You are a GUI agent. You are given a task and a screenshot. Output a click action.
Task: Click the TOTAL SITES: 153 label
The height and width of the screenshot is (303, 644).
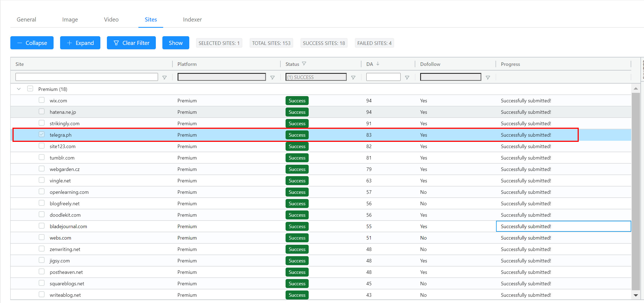(x=271, y=43)
